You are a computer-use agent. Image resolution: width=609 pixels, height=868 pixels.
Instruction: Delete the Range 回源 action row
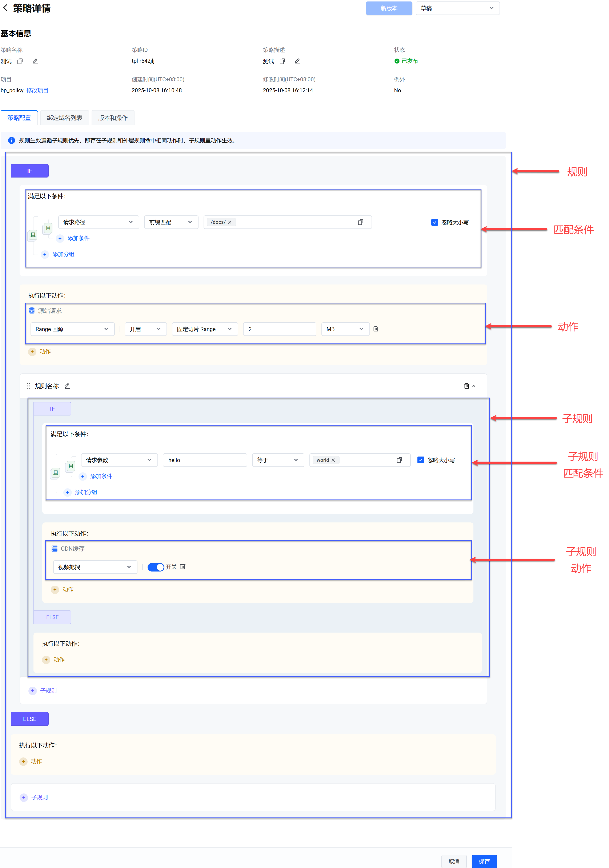point(375,329)
